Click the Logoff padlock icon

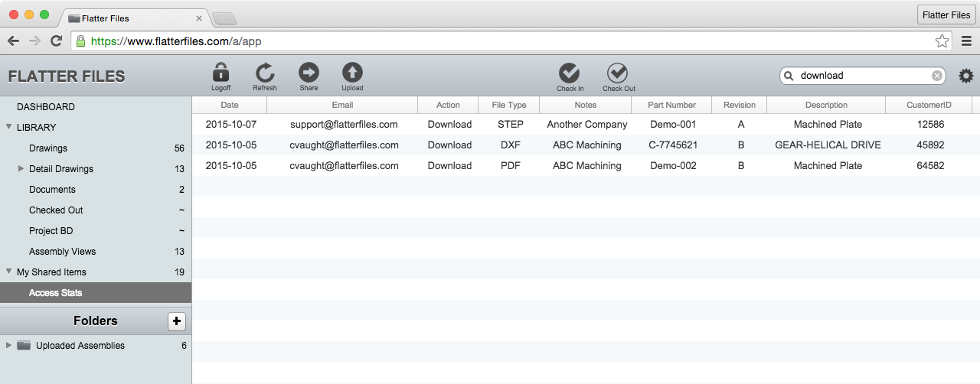pyautogui.click(x=220, y=73)
